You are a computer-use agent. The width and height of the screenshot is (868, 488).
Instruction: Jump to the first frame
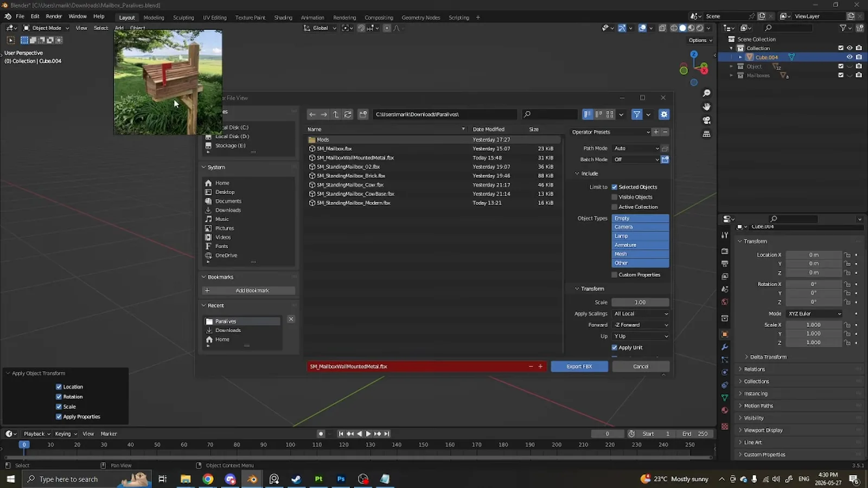(341, 434)
